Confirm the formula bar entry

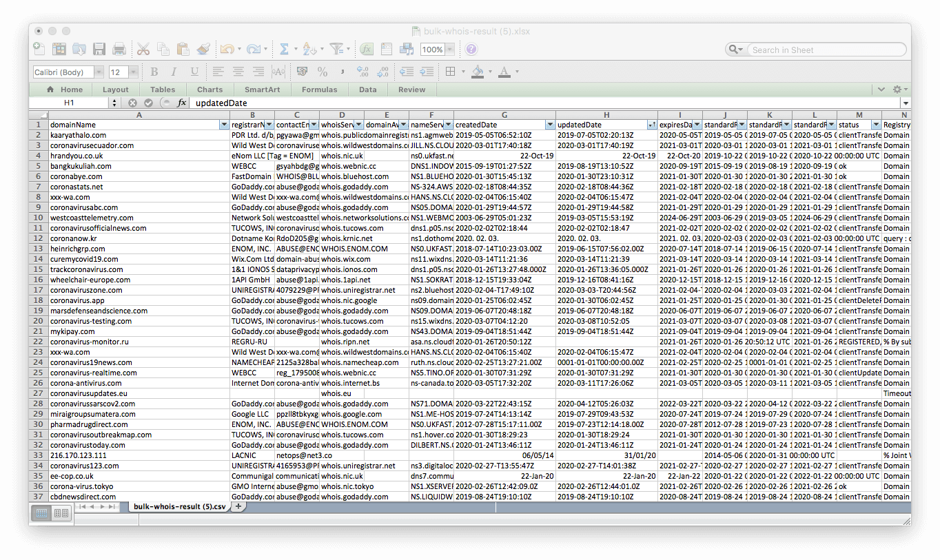[x=148, y=103]
